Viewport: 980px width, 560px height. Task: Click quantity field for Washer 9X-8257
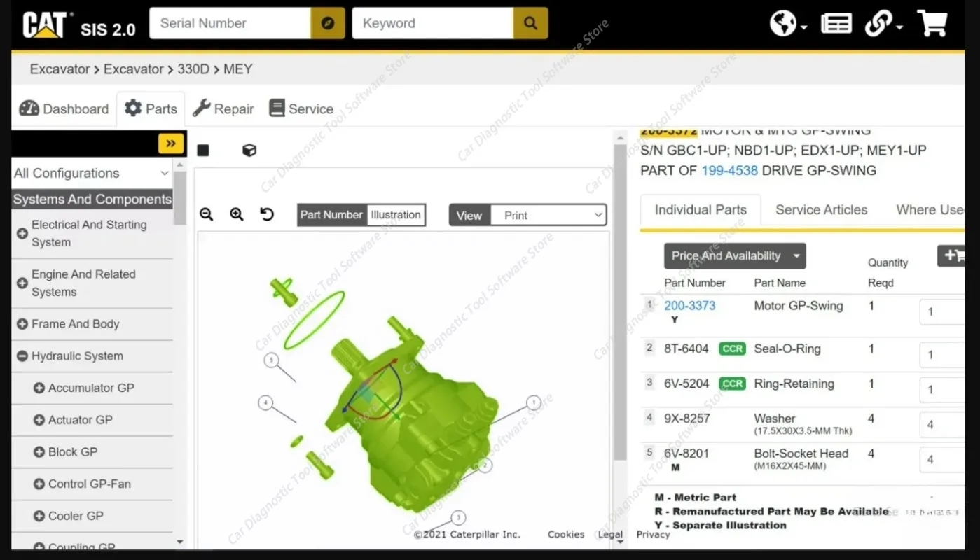[x=942, y=424]
